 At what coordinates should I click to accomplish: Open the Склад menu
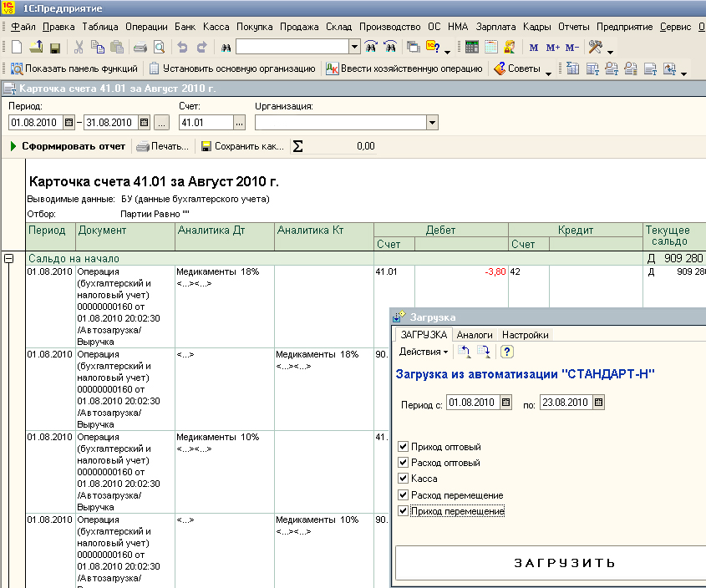pyautogui.click(x=338, y=27)
